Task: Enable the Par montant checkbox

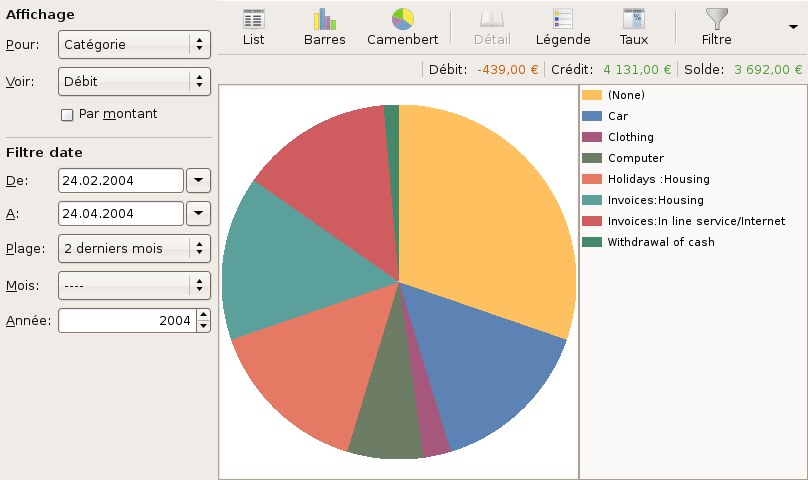Action: pos(67,115)
